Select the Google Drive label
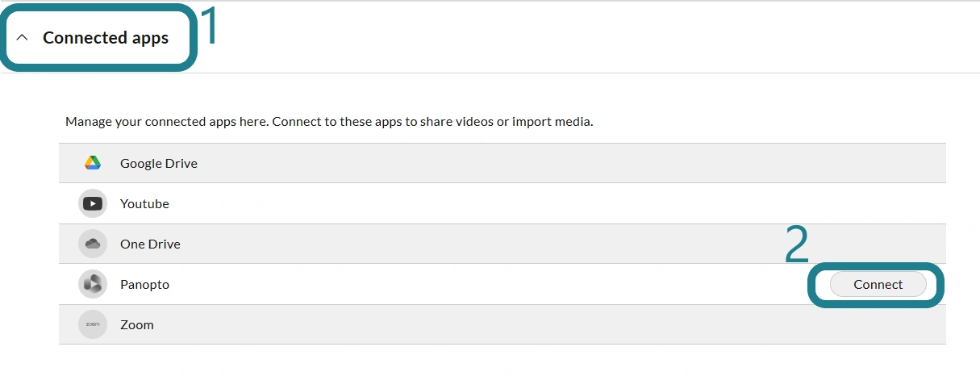Image resolution: width=980 pixels, height=376 pixels. point(159,163)
